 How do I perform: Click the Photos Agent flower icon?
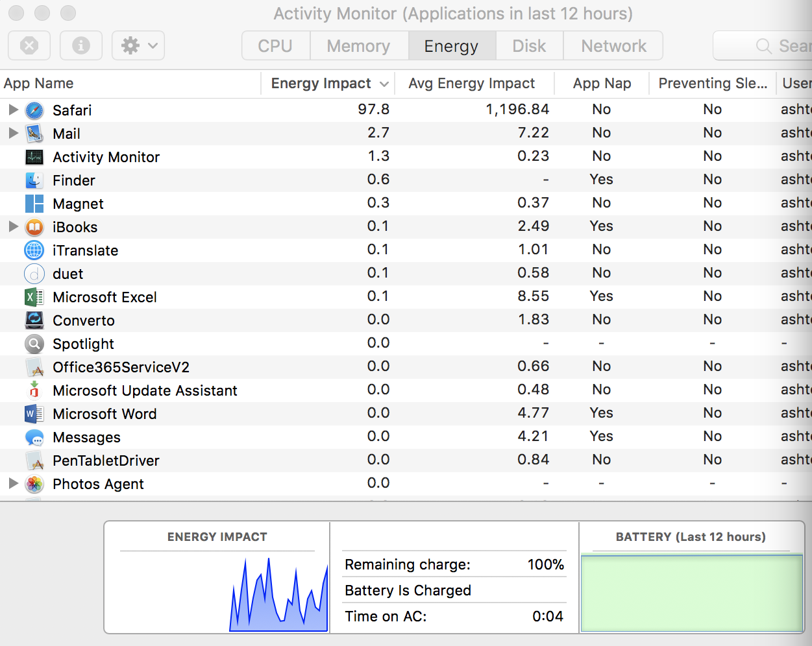point(34,484)
